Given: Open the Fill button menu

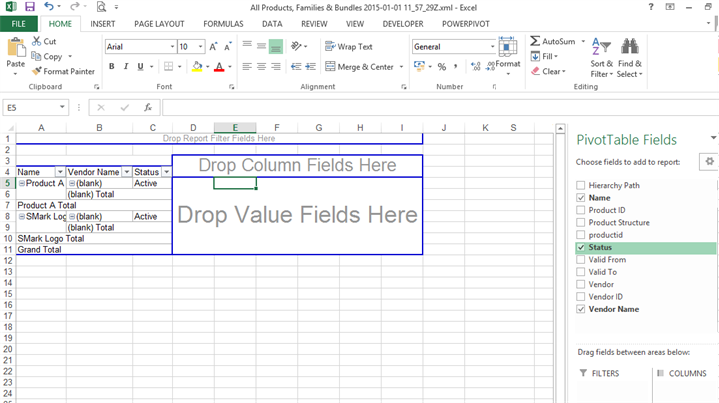Looking at the screenshot, I should (544, 56).
